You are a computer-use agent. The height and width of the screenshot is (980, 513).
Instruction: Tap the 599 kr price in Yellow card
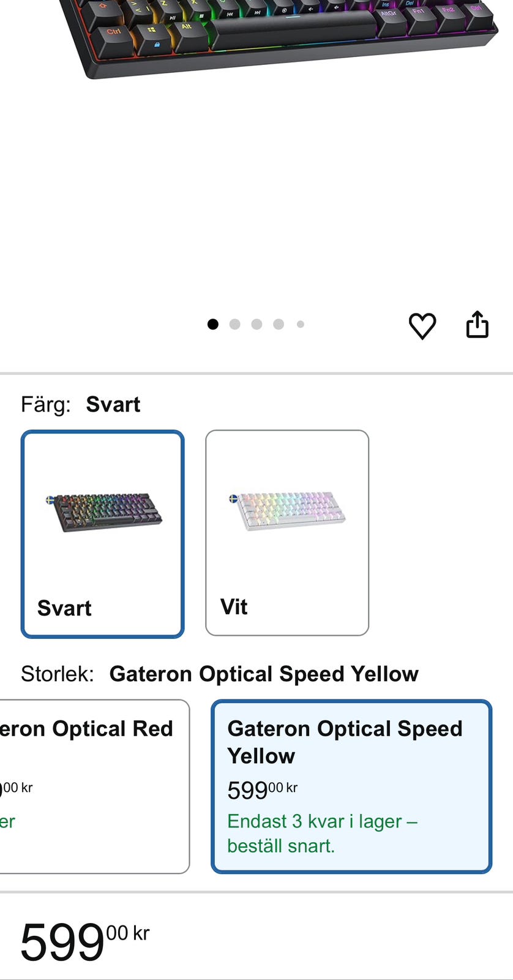(x=262, y=790)
